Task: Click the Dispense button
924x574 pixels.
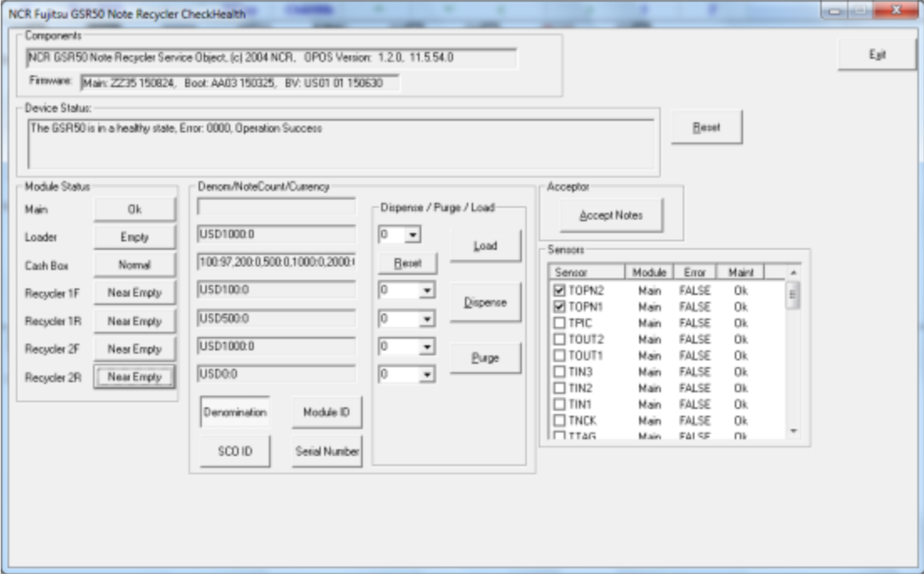Action: 486,302
